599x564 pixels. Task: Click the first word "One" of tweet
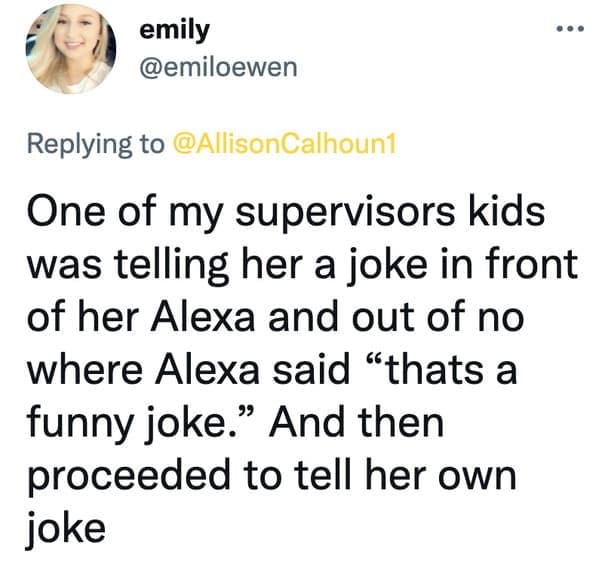(66, 213)
